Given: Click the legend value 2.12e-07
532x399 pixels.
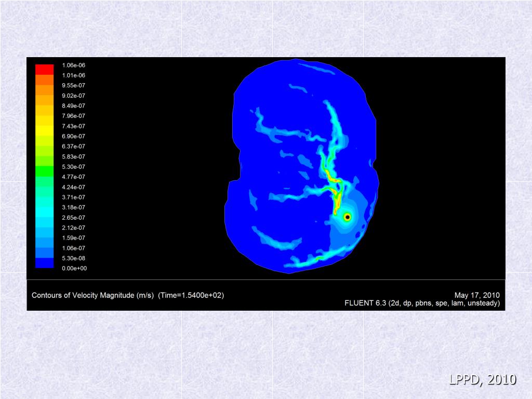Looking at the screenshot, I should tap(73, 228).
